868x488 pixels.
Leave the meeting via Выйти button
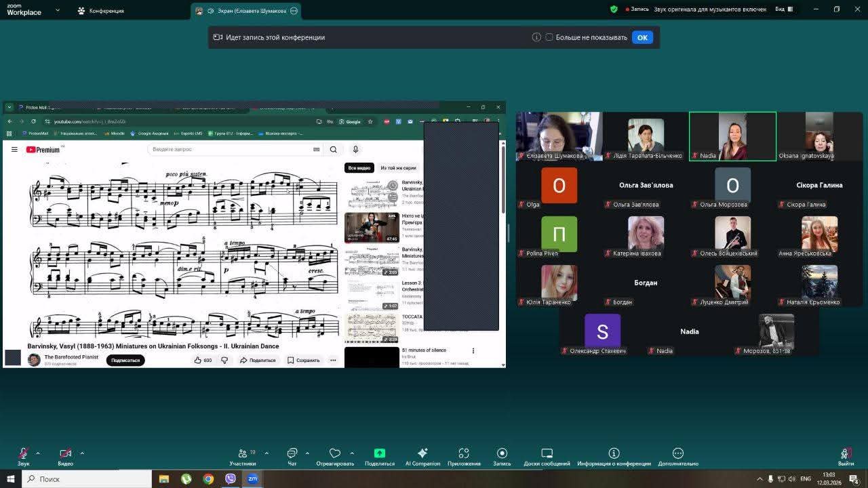[846, 455]
